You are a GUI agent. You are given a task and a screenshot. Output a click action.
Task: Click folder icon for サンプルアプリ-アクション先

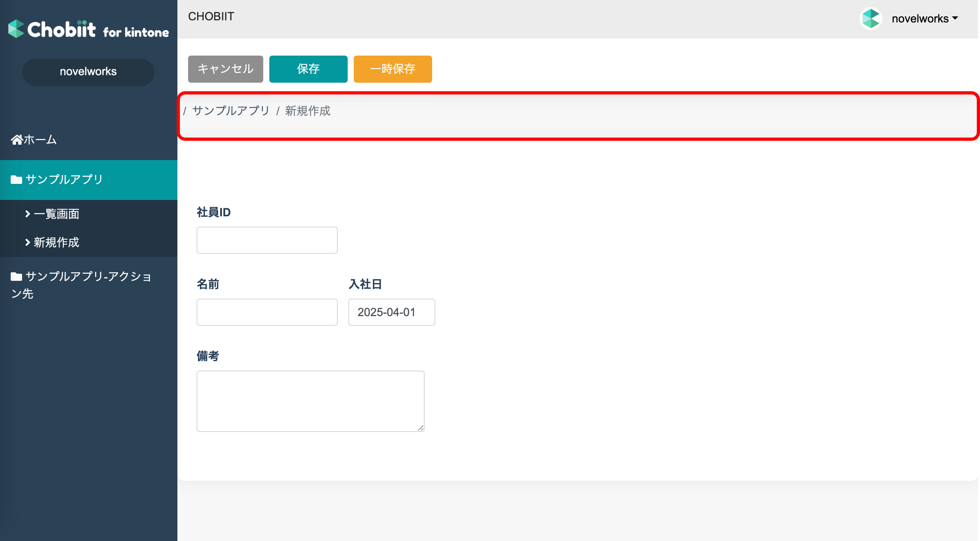tap(16, 277)
